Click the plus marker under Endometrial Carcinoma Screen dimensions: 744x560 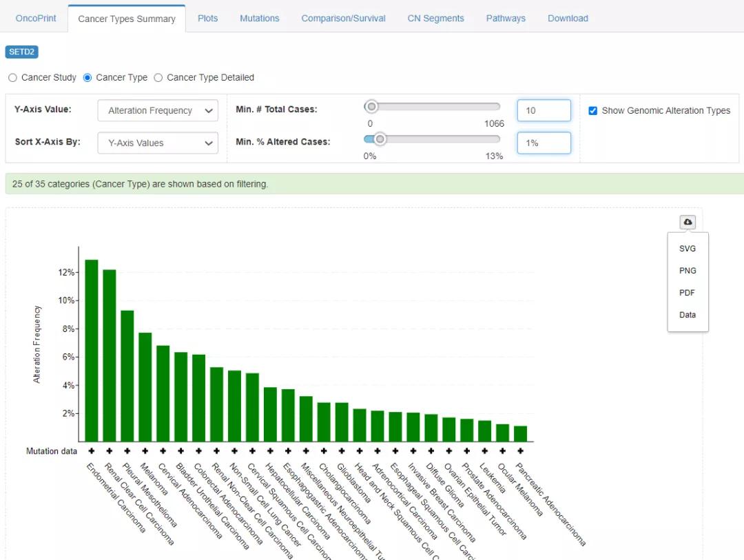pyautogui.click(x=92, y=451)
